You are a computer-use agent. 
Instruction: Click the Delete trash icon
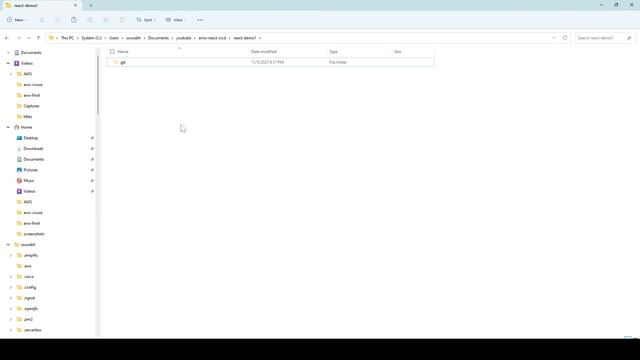[122, 20]
